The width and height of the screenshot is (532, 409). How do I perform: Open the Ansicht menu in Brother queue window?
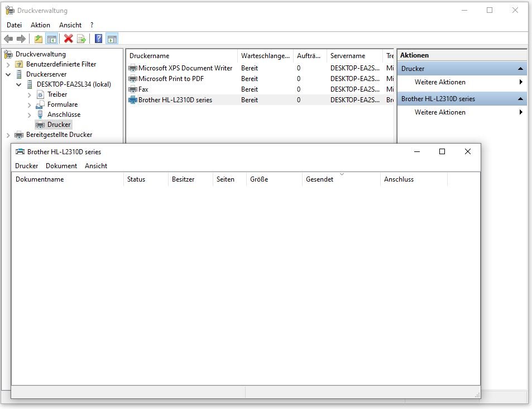96,166
